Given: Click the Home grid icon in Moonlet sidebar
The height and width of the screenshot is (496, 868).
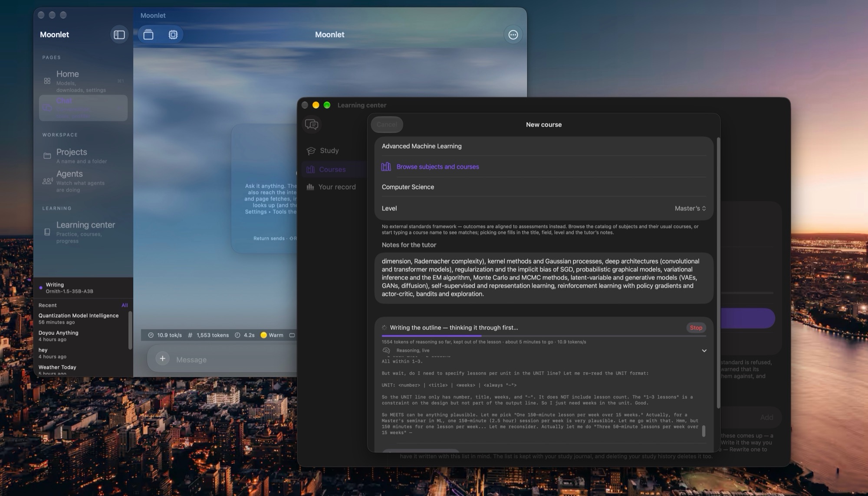Looking at the screenshot, I should [47, 81].
